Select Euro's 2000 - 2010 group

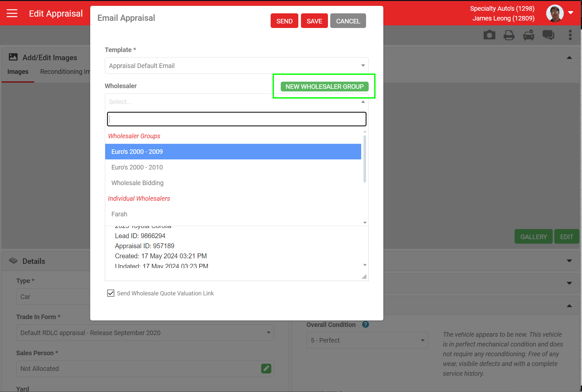(233, 167)
